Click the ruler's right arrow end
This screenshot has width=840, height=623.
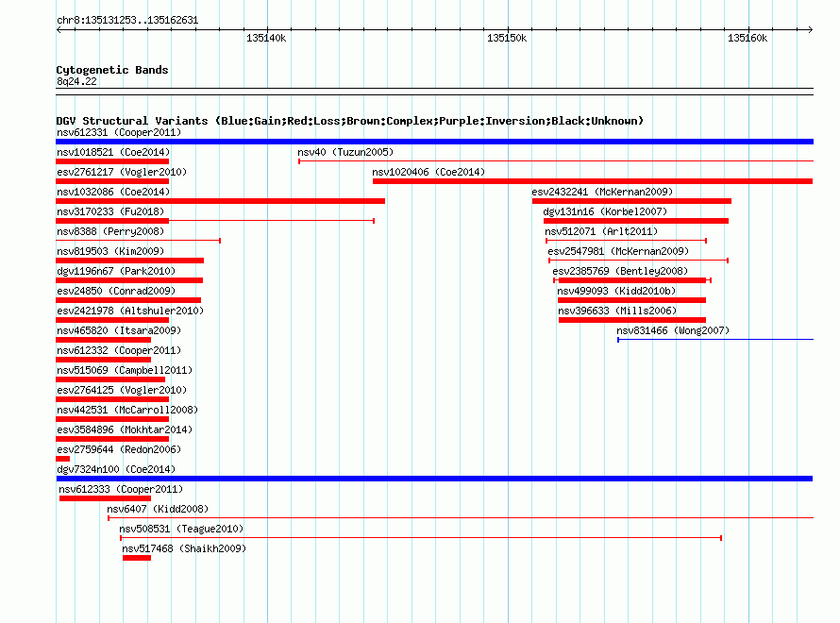click(x=811, y=29)
